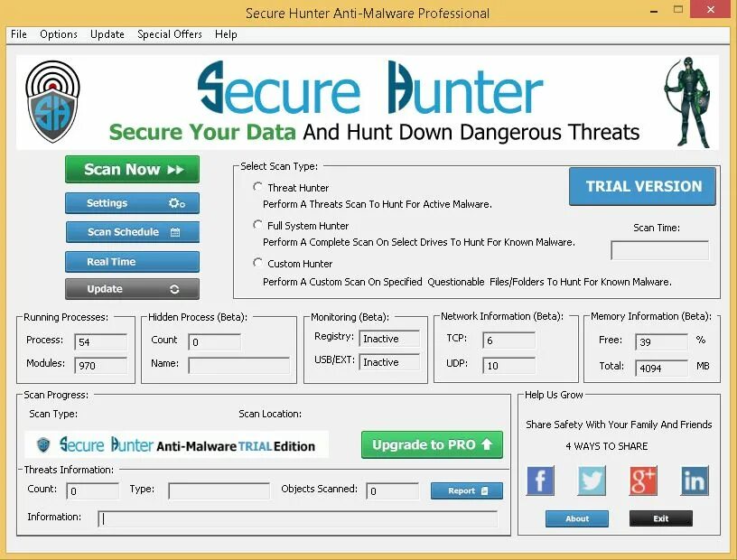Click the LinkedIn share icon
The height and width of the screenshot is (560, 737).
coord(695,481)
